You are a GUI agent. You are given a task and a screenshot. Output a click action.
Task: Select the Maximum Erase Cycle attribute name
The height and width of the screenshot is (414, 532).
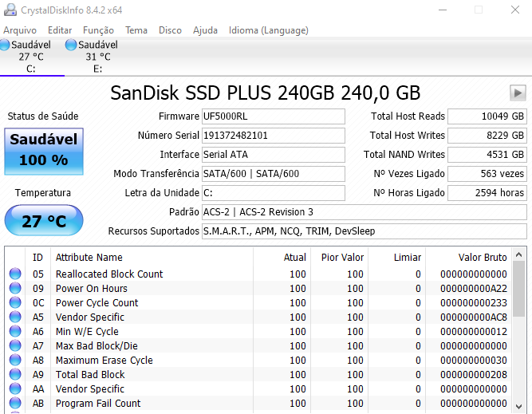tap(104, 360)
